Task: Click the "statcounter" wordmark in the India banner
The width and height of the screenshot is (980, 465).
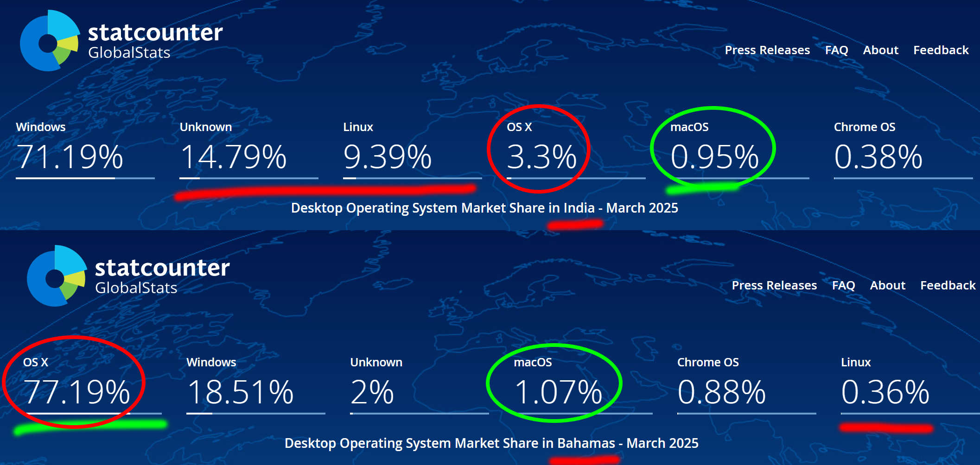Action: [155, 32]
